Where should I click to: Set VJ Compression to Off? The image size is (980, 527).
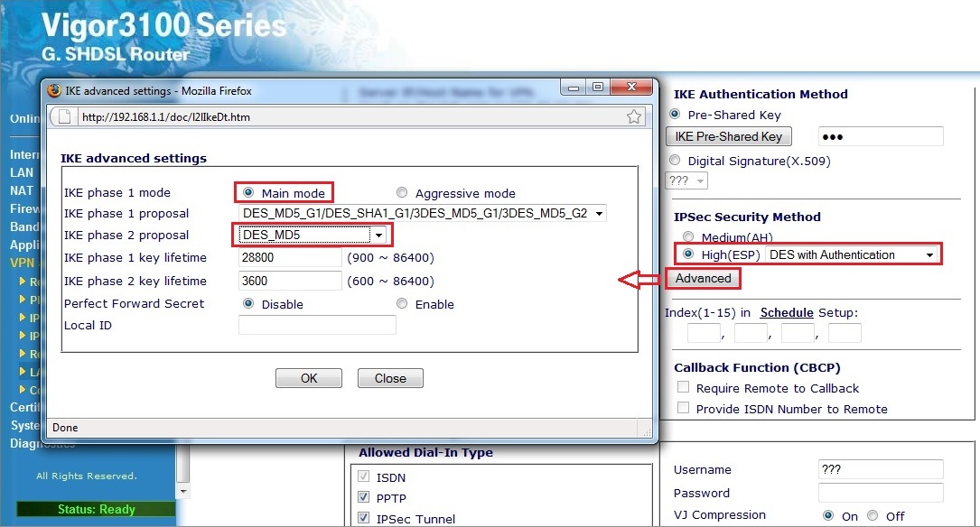click(873, 515)
